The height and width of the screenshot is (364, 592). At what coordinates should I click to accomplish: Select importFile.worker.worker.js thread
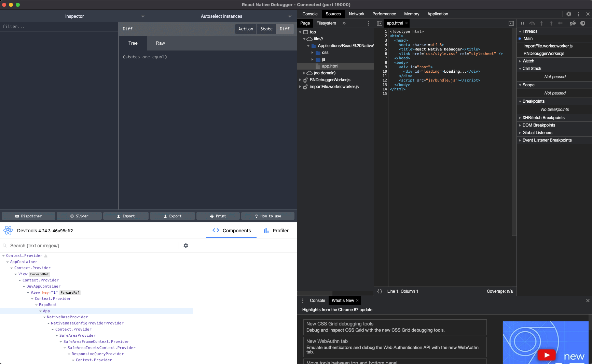pyautogui.click(x=548, y=46)
